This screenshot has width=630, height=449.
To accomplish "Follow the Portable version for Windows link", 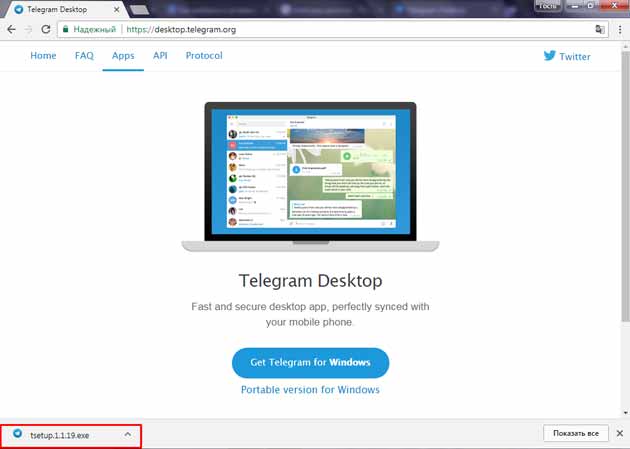I will 310,390.
